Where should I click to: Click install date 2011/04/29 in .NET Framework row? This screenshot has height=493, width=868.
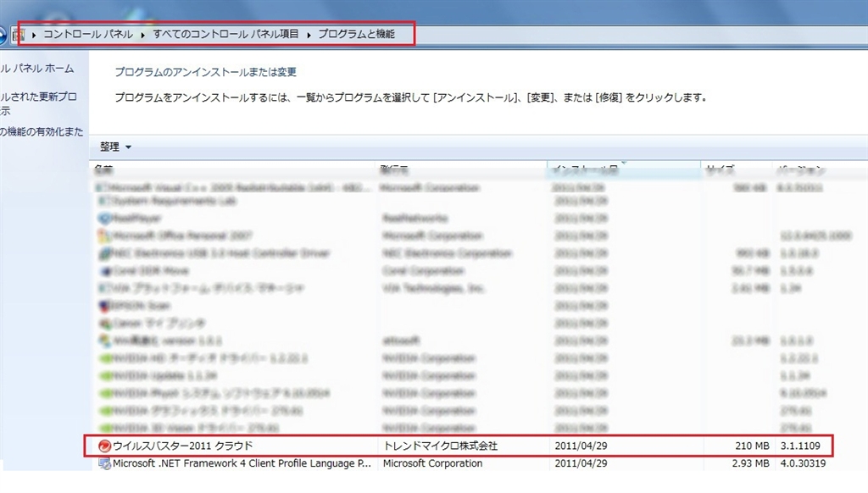[x=581, y=463]
